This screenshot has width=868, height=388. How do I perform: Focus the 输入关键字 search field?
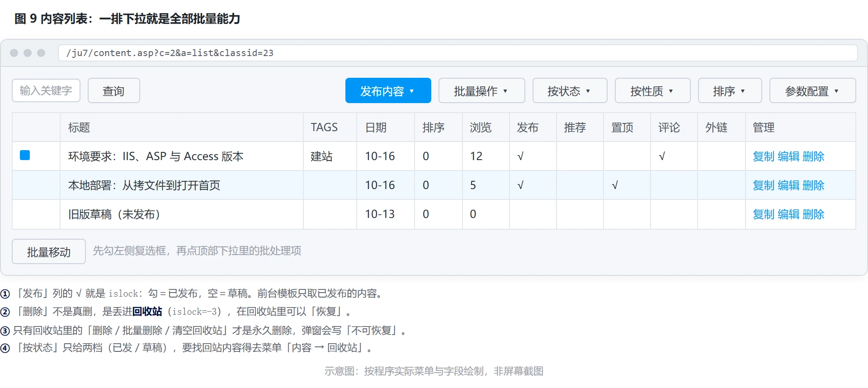[x=46, y=90]
